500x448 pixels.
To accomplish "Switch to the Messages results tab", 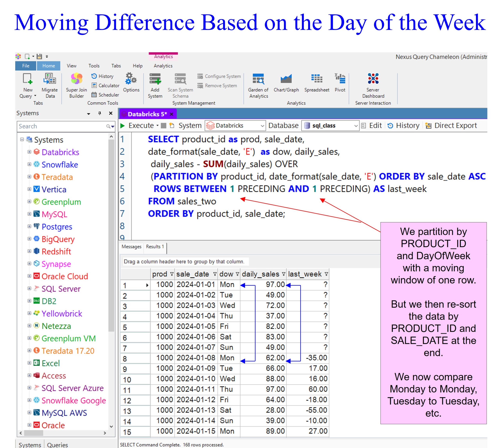I will [x=131, y=247].
